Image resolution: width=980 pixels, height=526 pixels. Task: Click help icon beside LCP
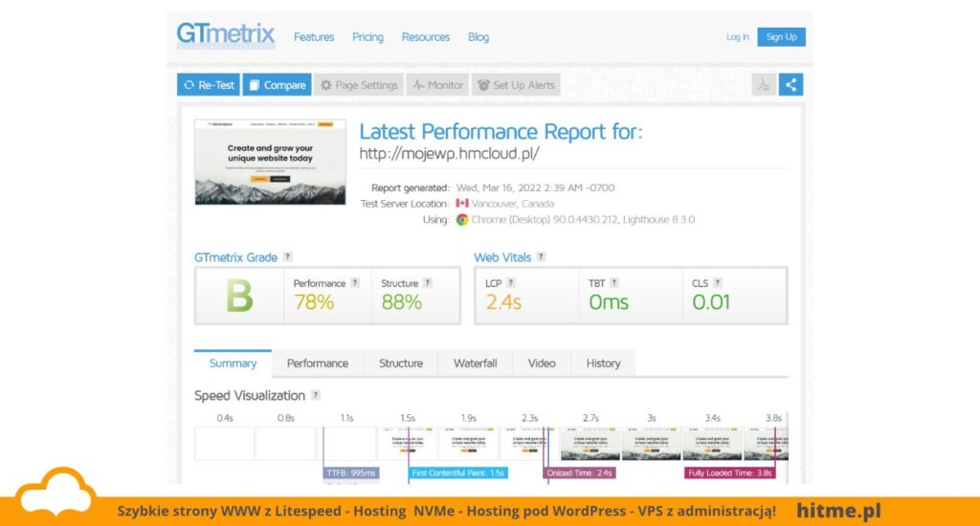tap(511, 283)
